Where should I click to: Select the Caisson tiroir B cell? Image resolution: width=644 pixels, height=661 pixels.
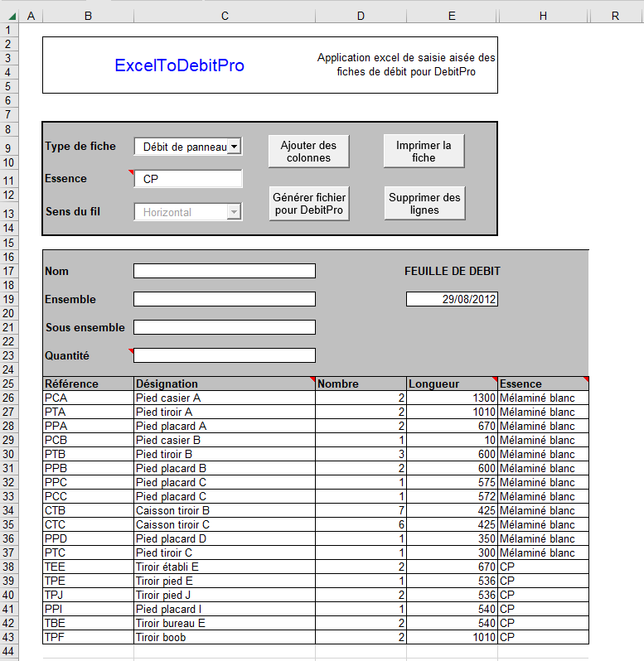click(x=225, y=510)
